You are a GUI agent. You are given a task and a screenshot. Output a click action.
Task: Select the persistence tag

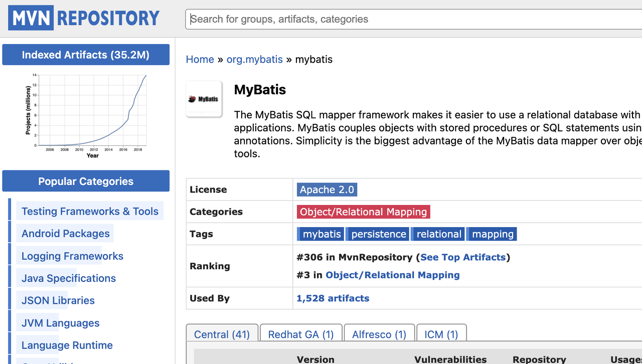tap(378, 234)
